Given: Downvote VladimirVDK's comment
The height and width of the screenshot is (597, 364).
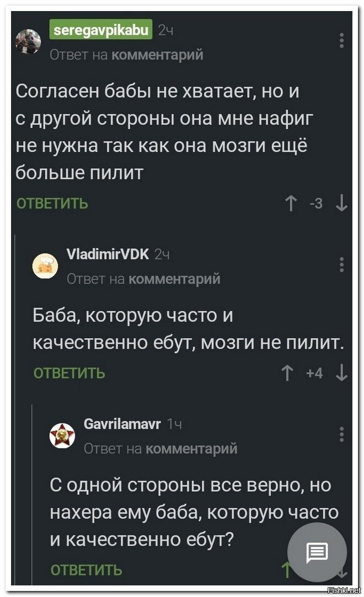Looking at the screenshot, I should point(341,373).
